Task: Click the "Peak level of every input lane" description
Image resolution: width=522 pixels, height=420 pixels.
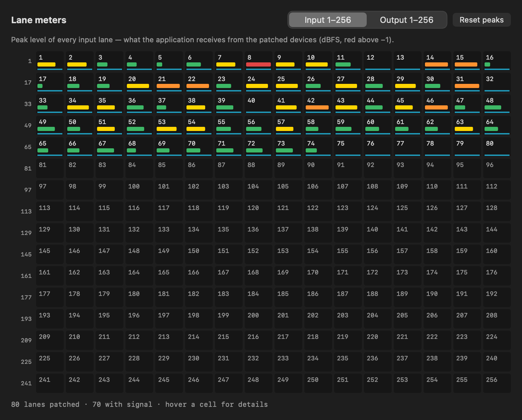Action: [x=202, y=40]
